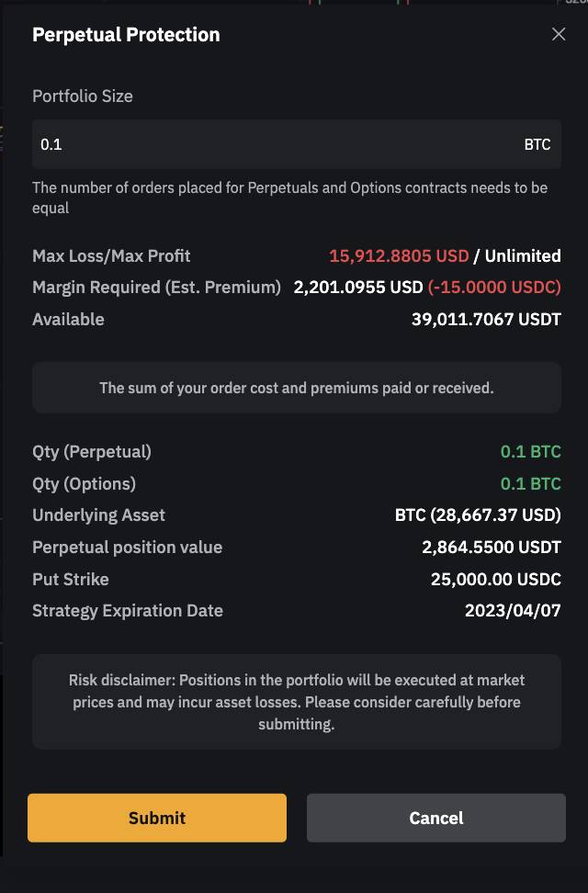Click the Put Strike 25,000.00 USDC value
The width and height of the screenshot is (588, 893).
pos(496,579)
